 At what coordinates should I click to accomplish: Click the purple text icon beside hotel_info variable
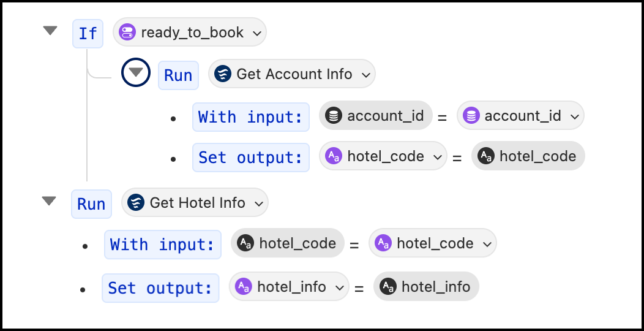pos(244,287)
